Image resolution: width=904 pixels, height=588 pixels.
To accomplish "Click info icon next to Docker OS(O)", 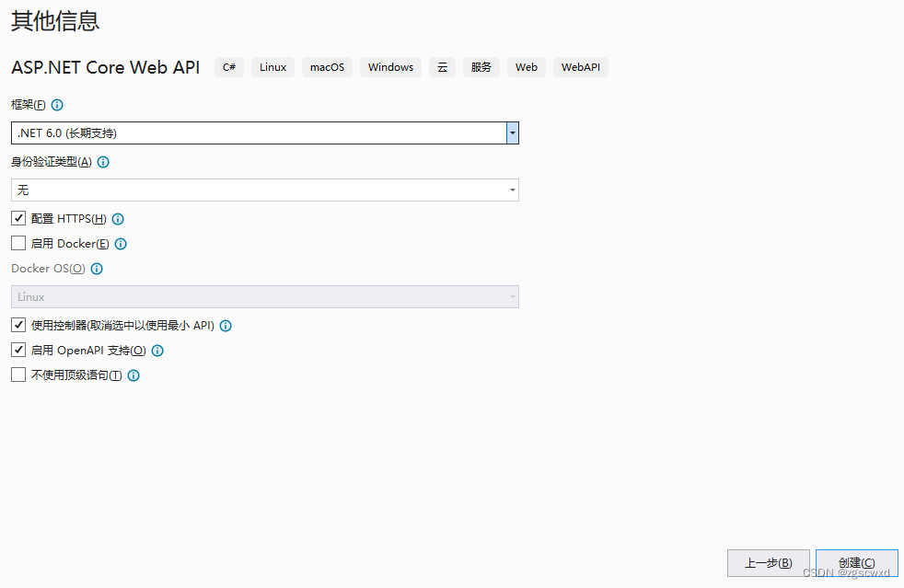I will [97, 269].
